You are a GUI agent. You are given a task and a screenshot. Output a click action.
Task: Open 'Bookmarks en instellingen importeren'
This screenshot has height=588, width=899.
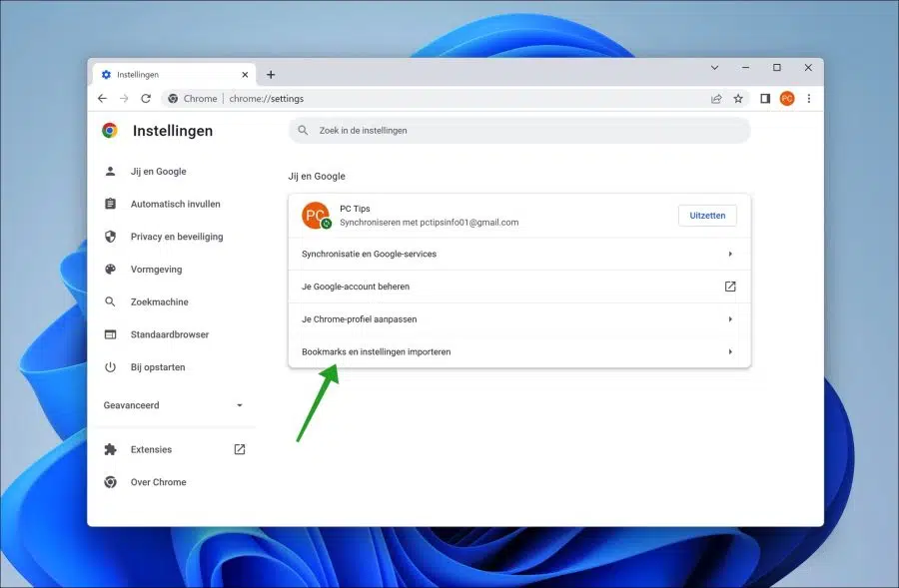[519, 351]
